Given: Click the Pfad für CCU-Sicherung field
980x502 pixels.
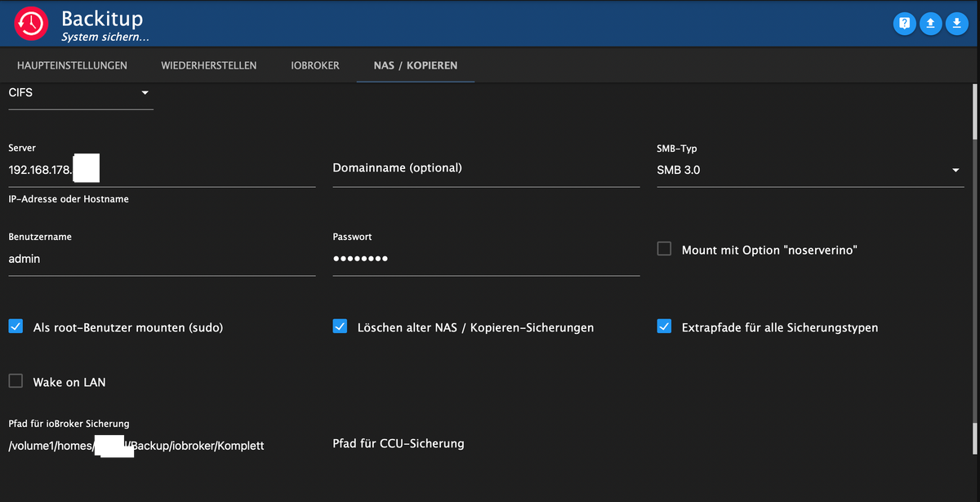Looking at the screenshot, I should click(x=486, y=444).
